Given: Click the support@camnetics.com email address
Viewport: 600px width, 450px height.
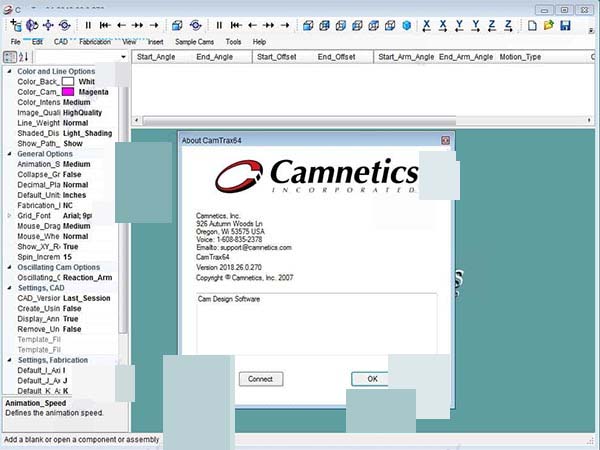Looking at the screenshot, I should (x=256, y=248).
